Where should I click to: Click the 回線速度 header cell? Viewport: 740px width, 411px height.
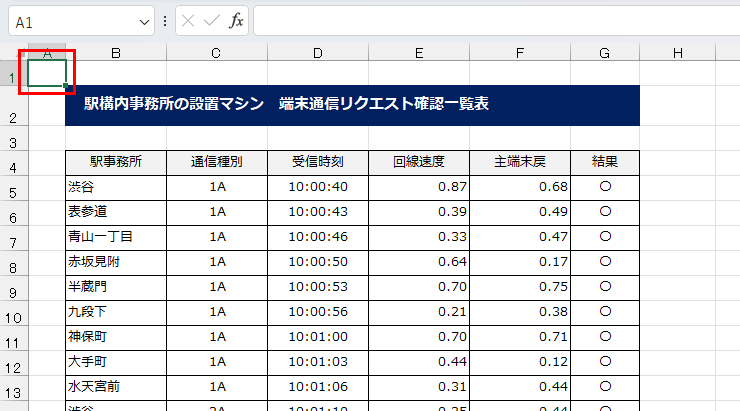click(x=419, y=162)
